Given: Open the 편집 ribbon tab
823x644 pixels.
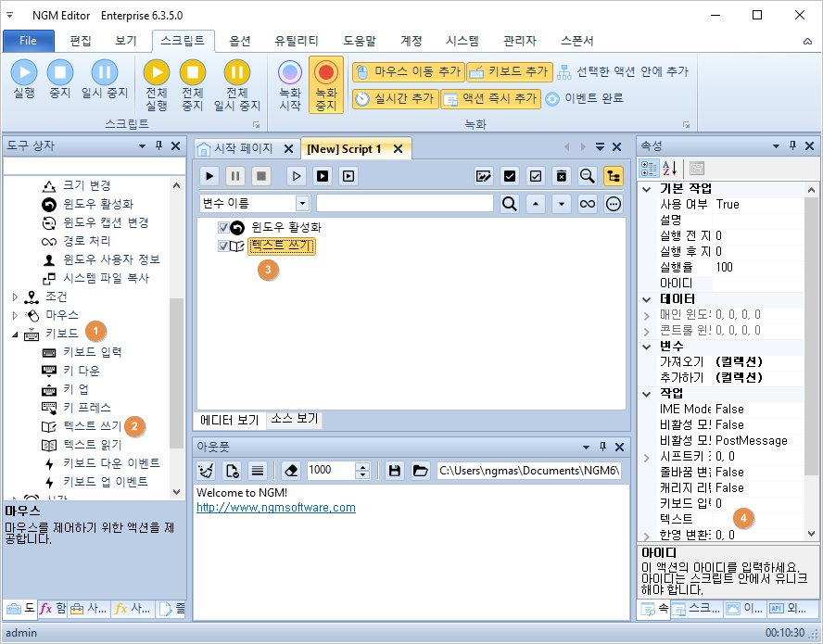Looking at the screenshot, I should (x=81, y=41).
